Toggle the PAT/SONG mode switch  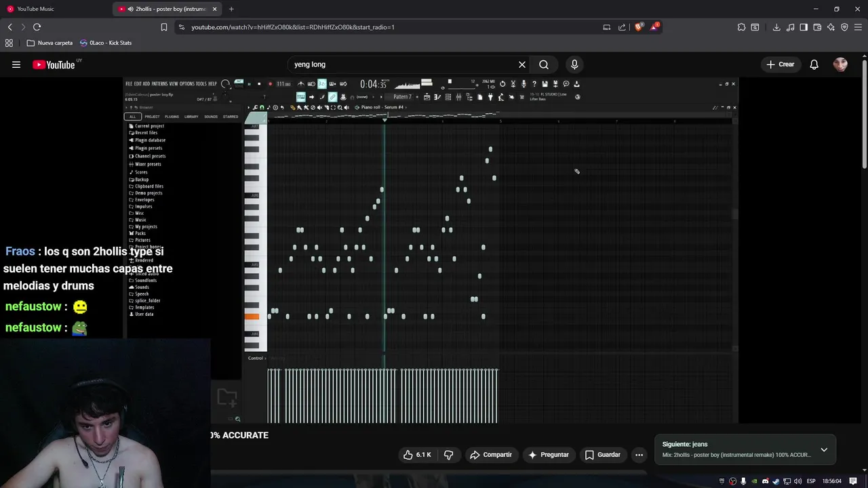coord(239,84)
